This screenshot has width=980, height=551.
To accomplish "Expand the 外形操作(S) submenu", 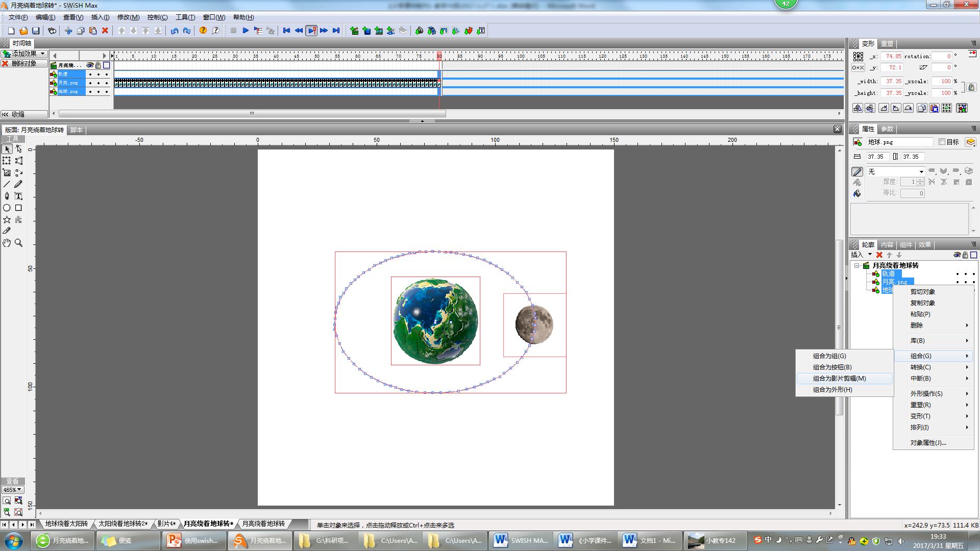I will coord(934,393).
